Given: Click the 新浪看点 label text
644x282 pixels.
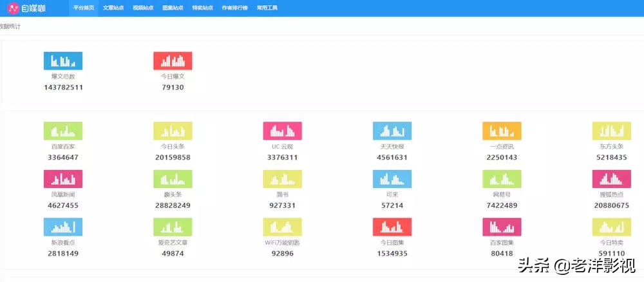Looking at the screenshot, I should [x=63, y=243].
